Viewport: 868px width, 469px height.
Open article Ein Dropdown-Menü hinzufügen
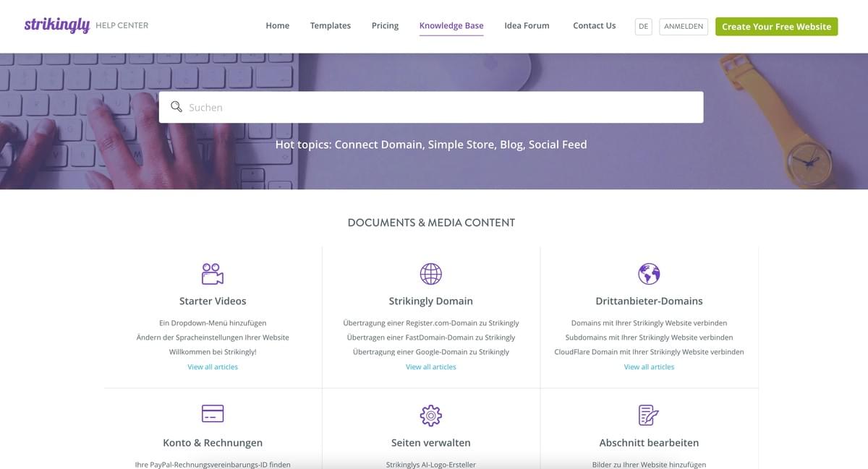[213, 323]
